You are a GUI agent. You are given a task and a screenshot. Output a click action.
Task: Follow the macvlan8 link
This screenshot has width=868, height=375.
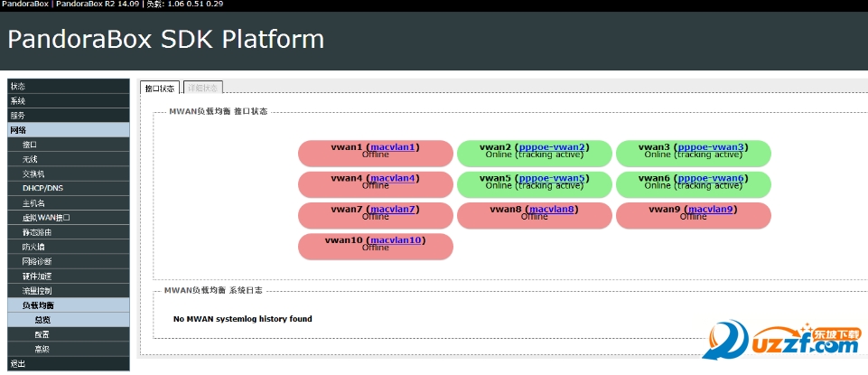(x=552, y=209)
